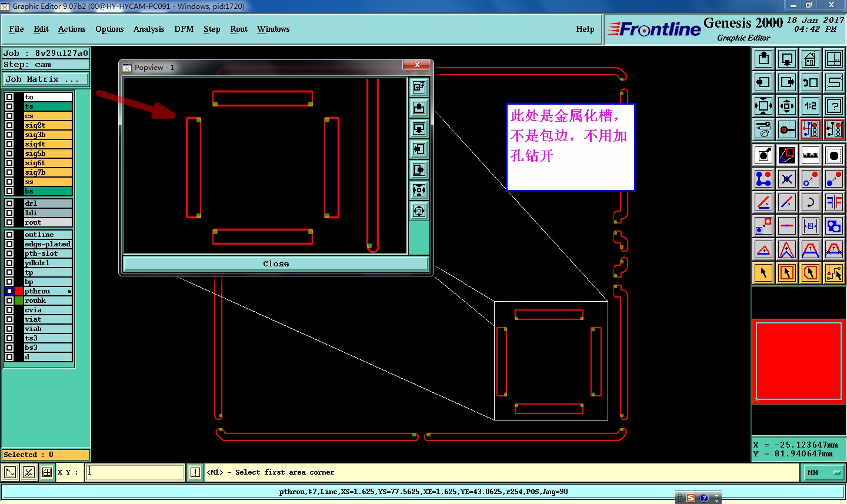This screenshot has width=847, height=504.
Task: Toggle display checkbox for layer rout
Action: tap(9, 222)
